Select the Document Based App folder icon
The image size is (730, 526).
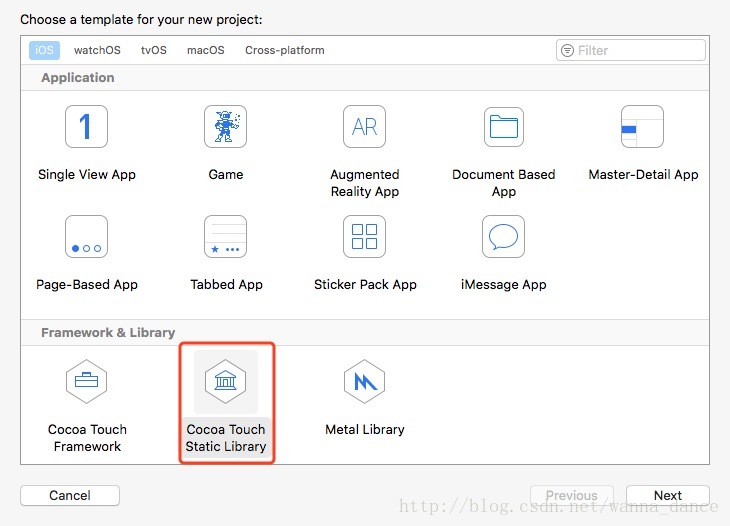click(504, 127)
